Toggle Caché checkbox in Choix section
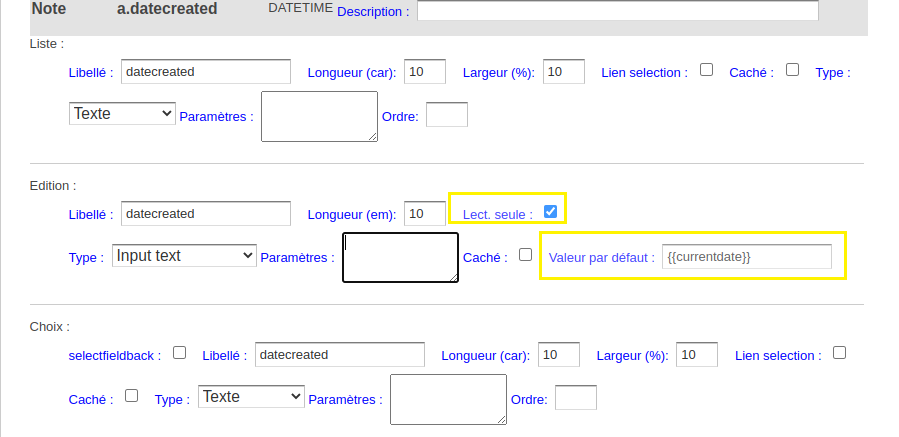Image resolution: width=899 pixels, height=437 pixels. pos(131,396)
